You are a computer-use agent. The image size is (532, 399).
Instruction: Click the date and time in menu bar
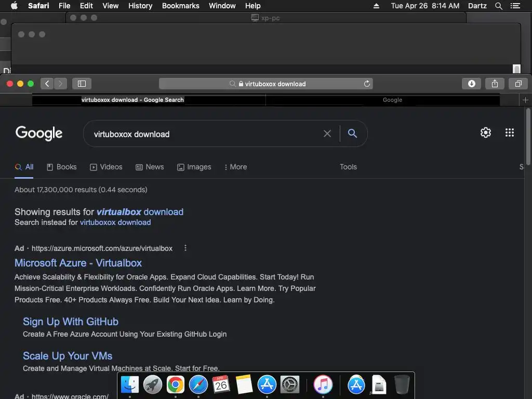(425, 6)
